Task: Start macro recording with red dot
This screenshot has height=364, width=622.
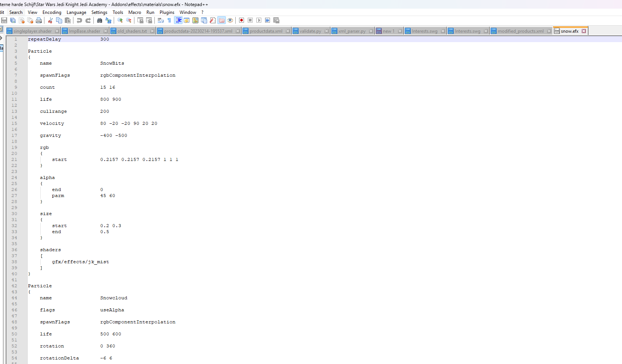Action: point(241,20)
